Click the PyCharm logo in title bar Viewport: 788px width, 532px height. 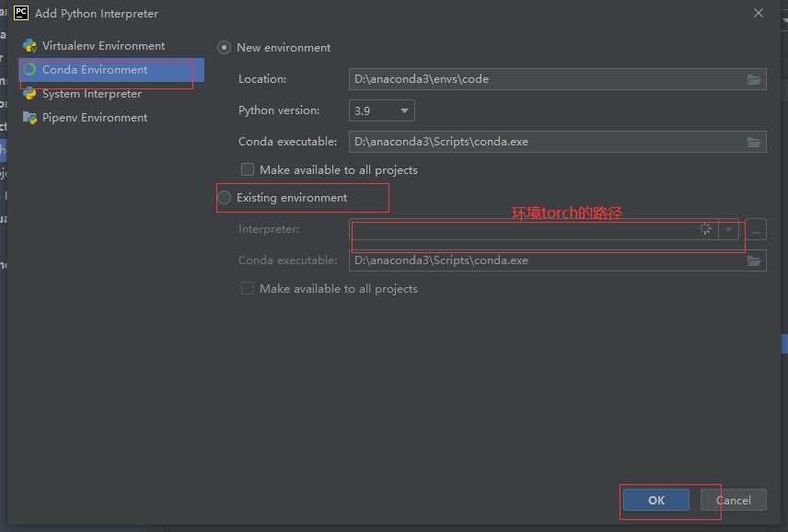pos(20,13)
